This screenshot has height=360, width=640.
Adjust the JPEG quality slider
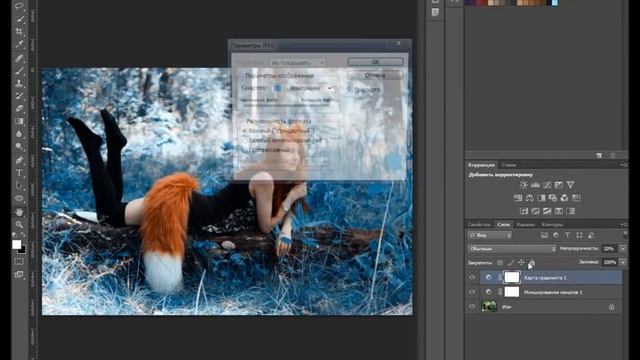click(x=287, y=104)
